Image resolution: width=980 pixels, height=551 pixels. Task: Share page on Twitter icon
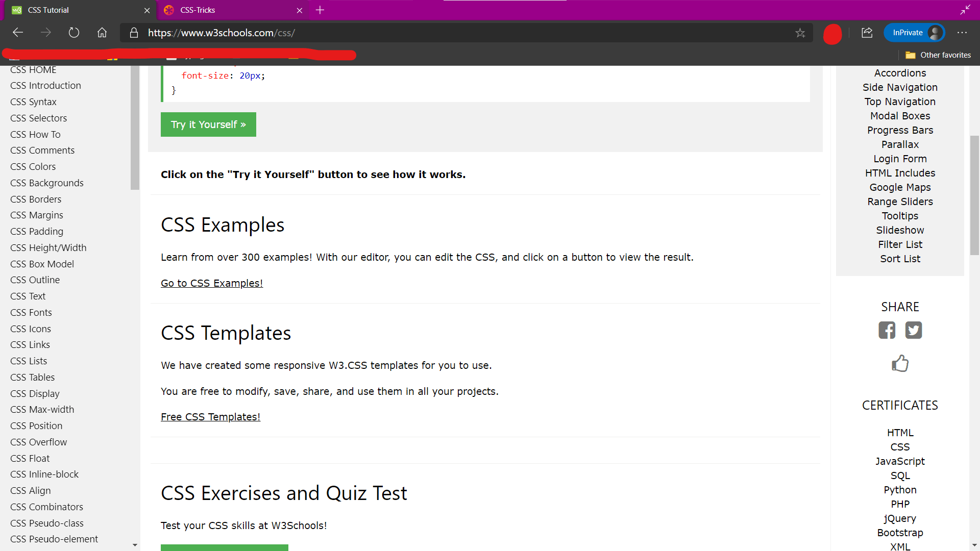pos(913,330)
